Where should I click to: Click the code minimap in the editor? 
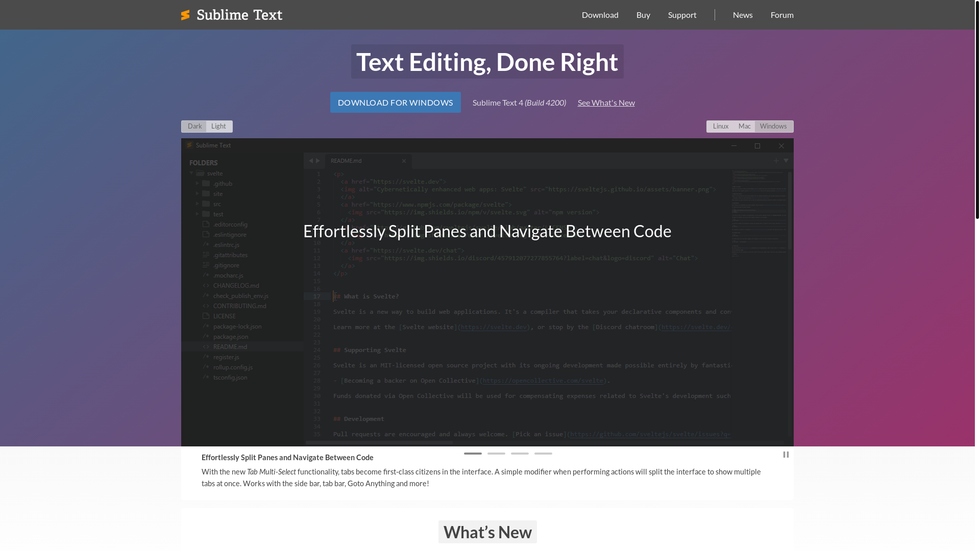[x=759, y=214]
